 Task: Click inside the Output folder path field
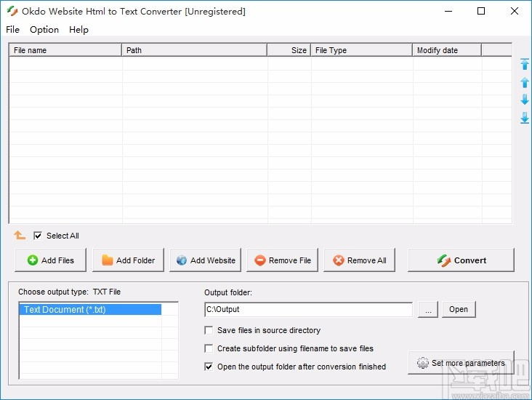pos(308,309)
